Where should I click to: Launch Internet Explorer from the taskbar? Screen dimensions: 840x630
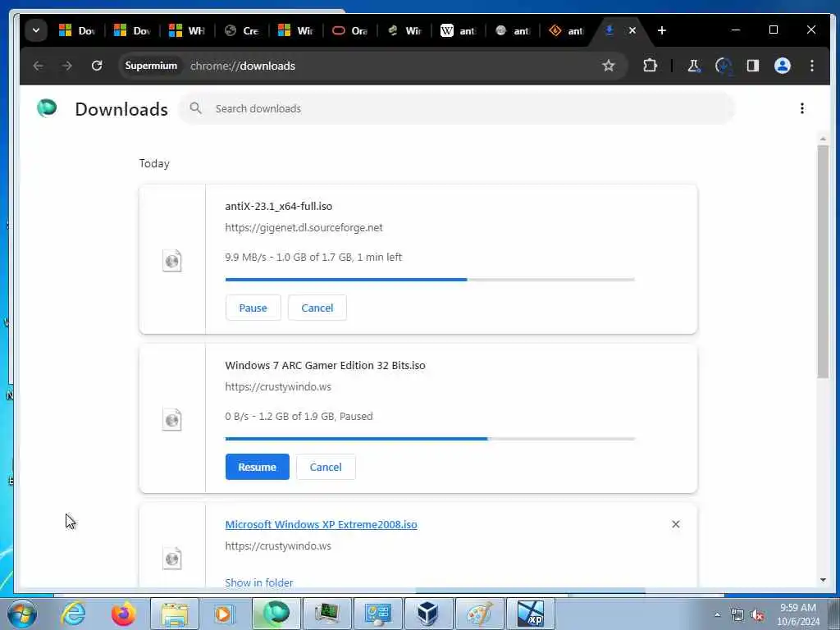[x=73, y=614]
